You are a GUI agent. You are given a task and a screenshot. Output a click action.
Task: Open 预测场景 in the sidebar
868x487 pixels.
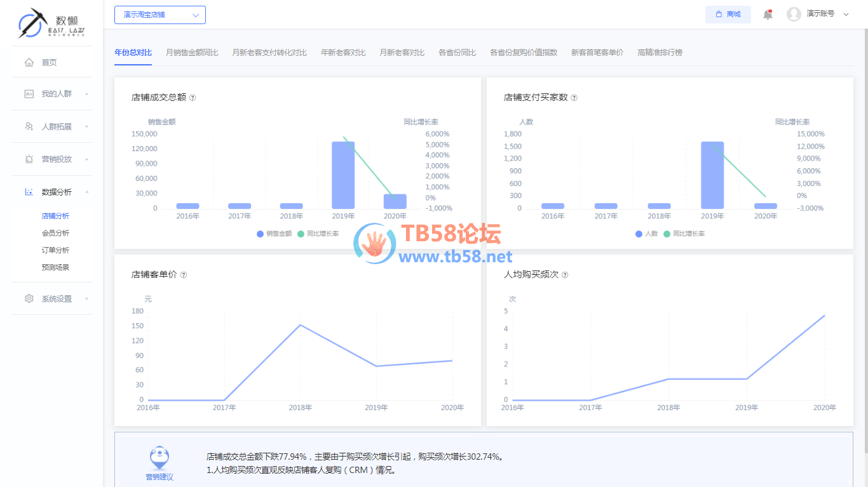(55, 267)
